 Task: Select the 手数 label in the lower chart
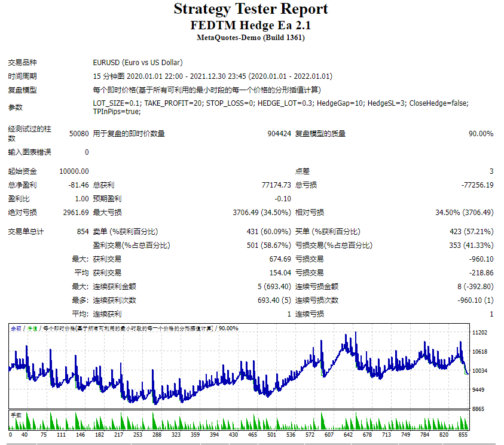[15, 413]
